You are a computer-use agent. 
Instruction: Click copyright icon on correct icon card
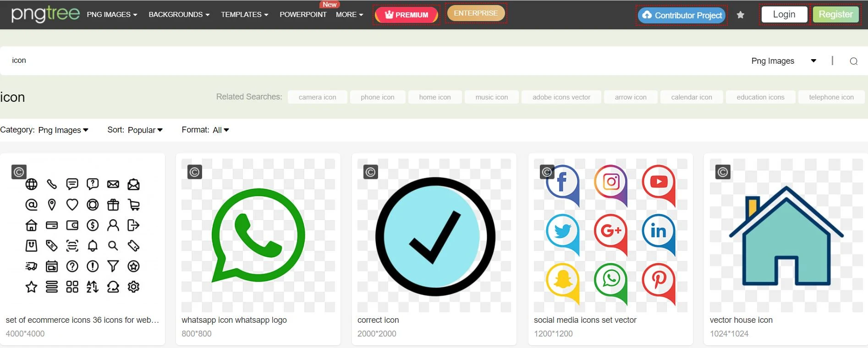pyautogui.click(x=371, y=172)
